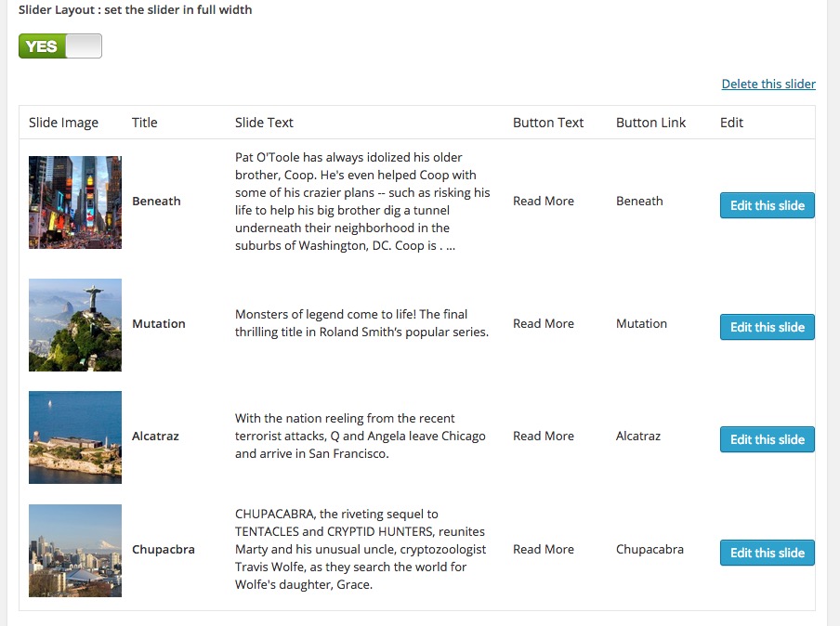Click the city skyline thumbnail for Chupacbra
Screen dimensions: 840x626
[75, 550]
